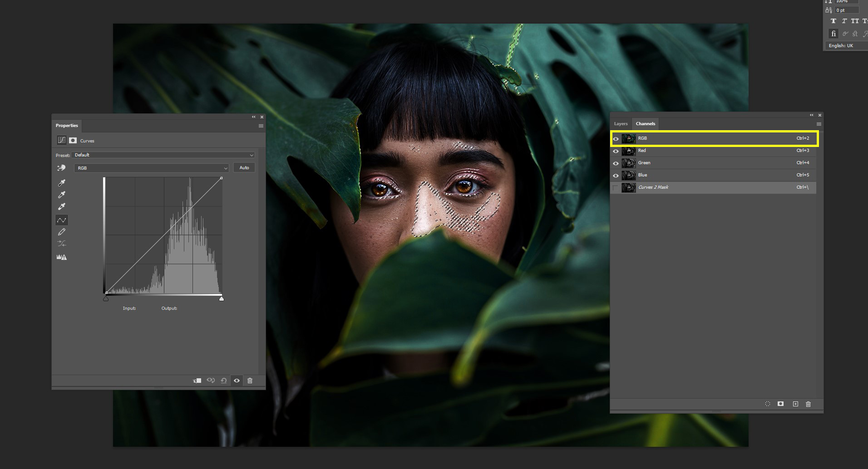
Task: View previous state of adjustment
Action: point(211,381)
